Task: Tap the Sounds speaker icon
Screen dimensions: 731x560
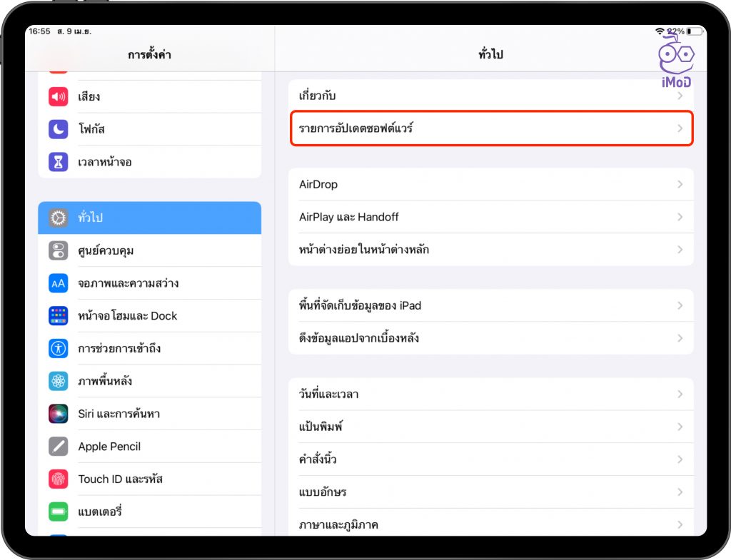Action: pyautogui.click(x=58, y=96)
